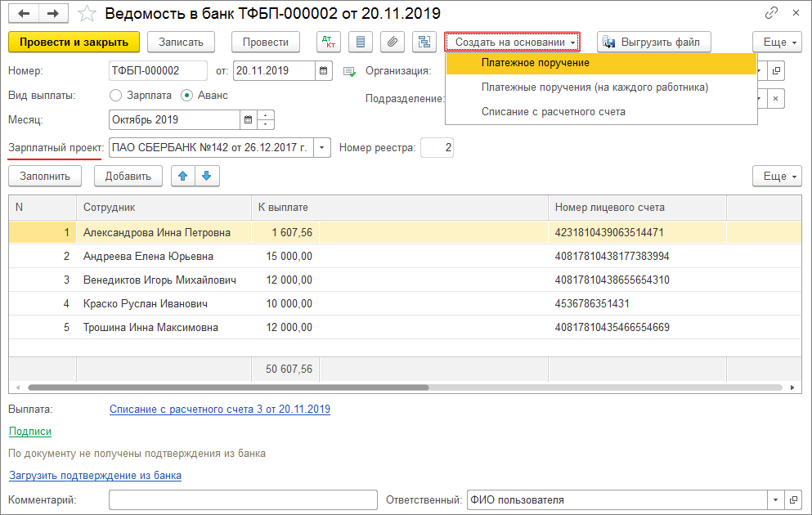Open Подписи link
Screen dimensions: 812x515
point(30,432)
